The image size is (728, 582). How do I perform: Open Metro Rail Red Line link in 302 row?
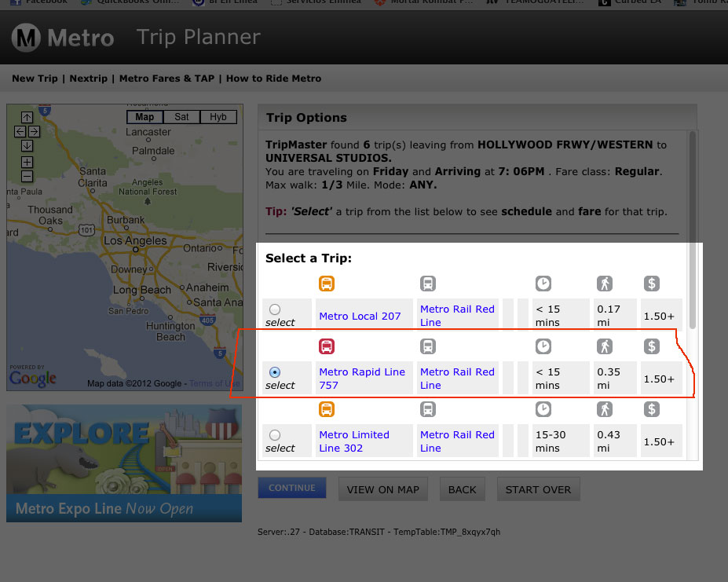coord(457,441)
